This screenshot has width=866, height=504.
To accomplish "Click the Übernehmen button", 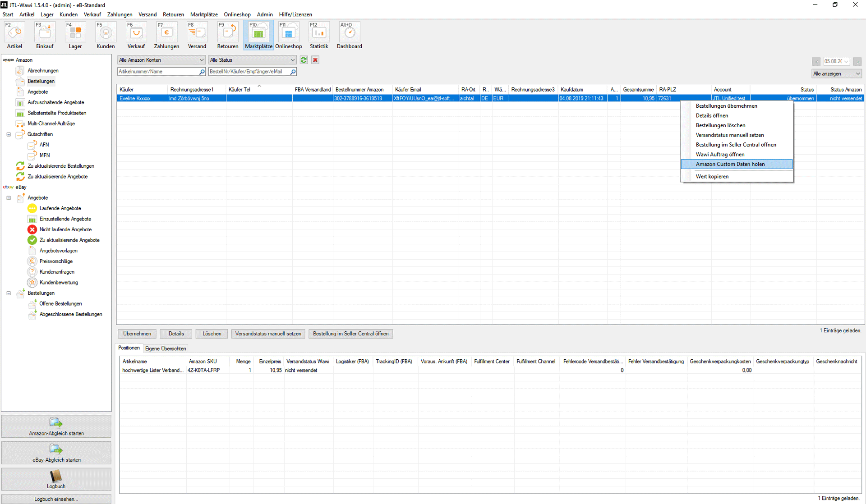I will tap(137, 334).
